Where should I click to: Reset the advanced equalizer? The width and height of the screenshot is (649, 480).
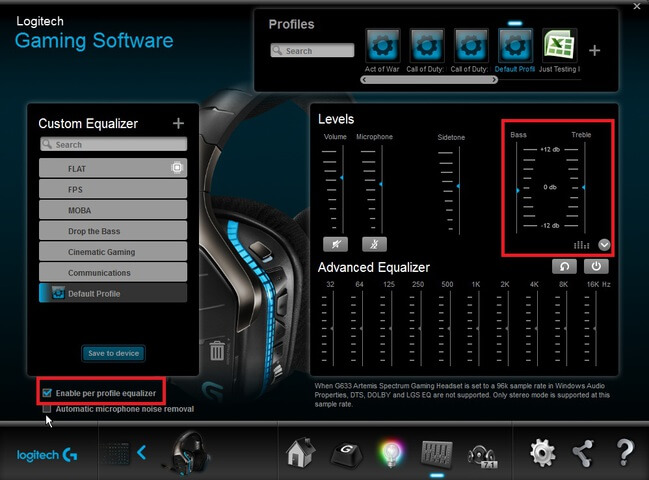[x=564, y=266]
